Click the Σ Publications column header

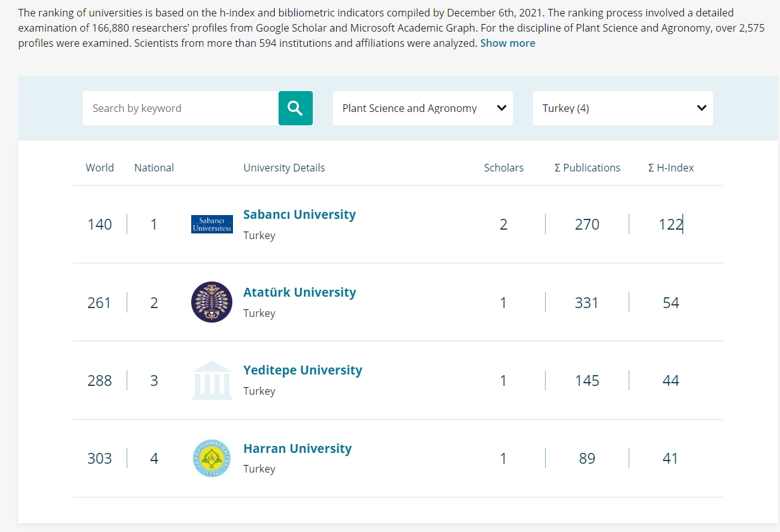[588, 168]
